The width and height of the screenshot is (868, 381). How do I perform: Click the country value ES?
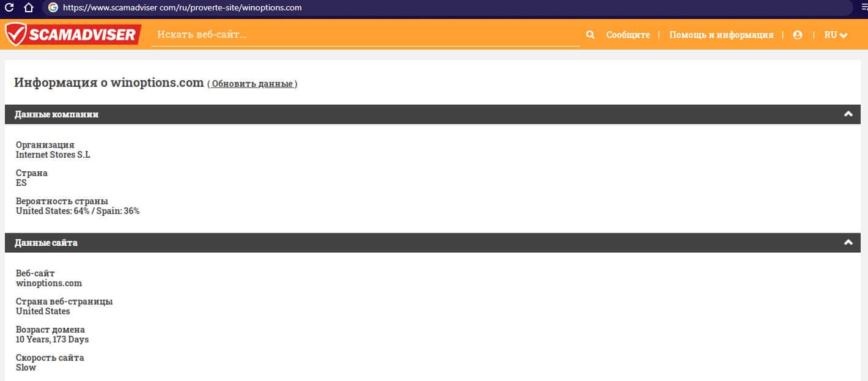[x=21, y=183]
